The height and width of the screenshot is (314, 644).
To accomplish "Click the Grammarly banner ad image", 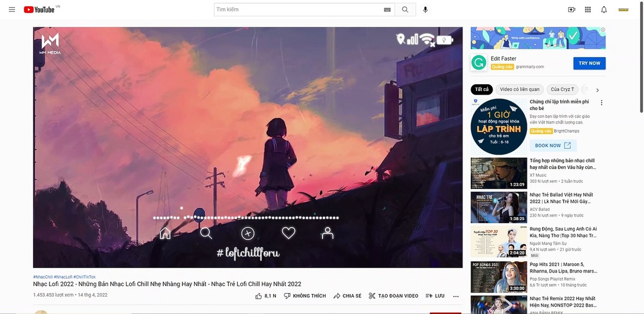I will [x=538, y=38].
